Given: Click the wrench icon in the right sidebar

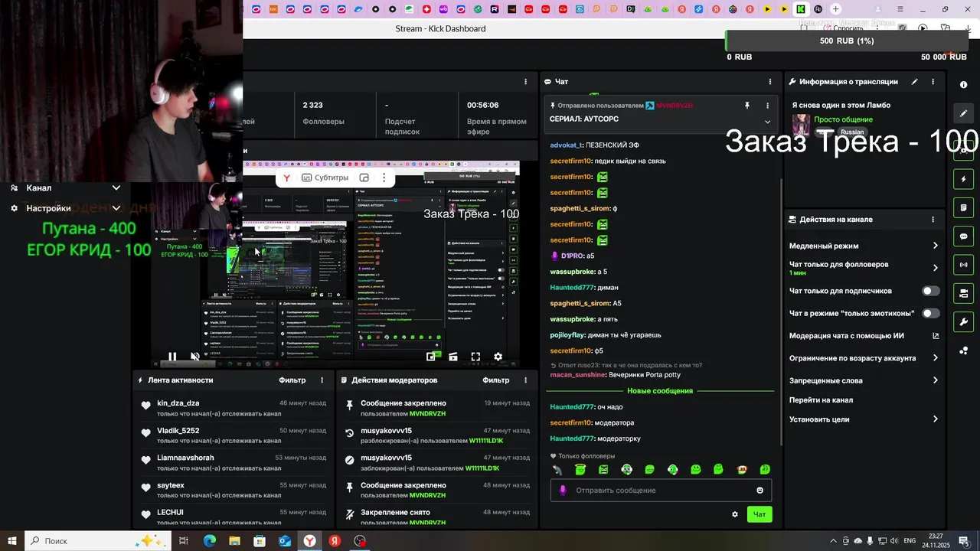Looking at the screenshot, I should pos(964,321).
